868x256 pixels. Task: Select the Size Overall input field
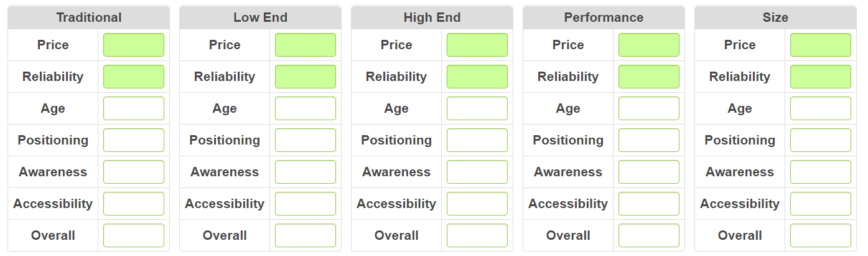pyautogui.click(x=821, y=235)
